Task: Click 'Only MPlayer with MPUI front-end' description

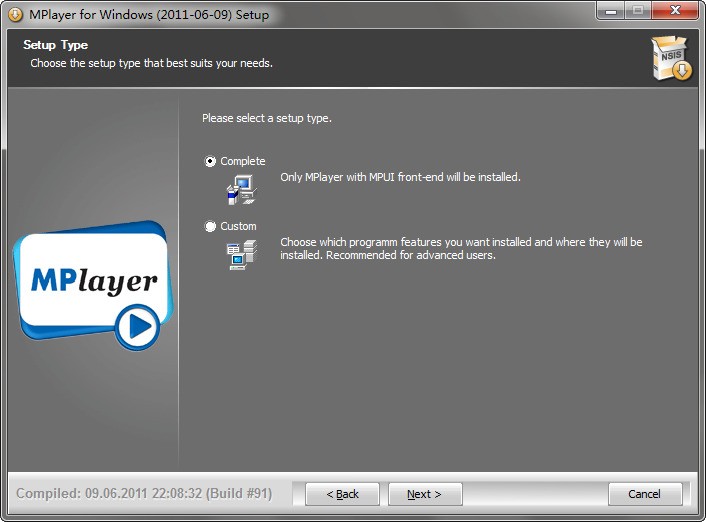Action: pos(400,177)
